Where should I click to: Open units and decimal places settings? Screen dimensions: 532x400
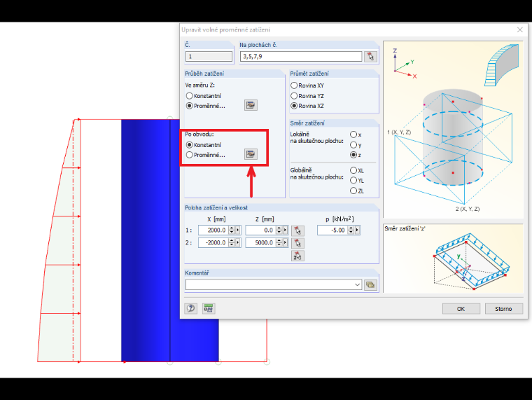209,308
